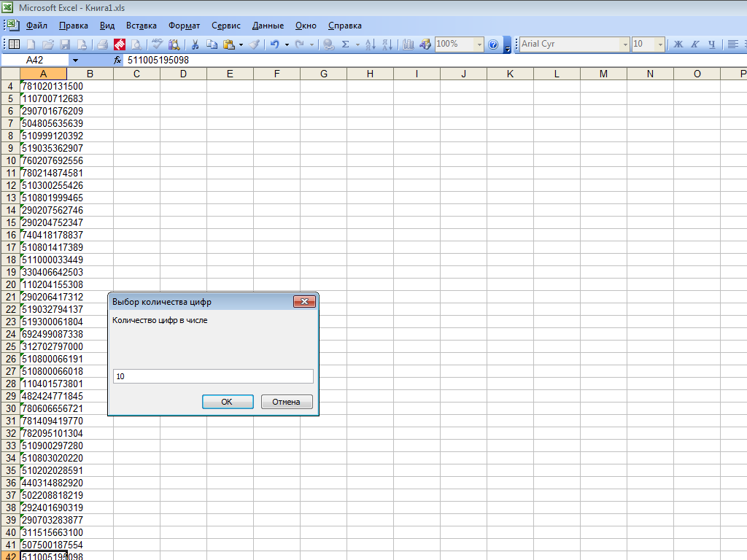This screenshot has width=747, height=560.
Task: Click the Drawing toolbar icon
Action: pos(425,44)
